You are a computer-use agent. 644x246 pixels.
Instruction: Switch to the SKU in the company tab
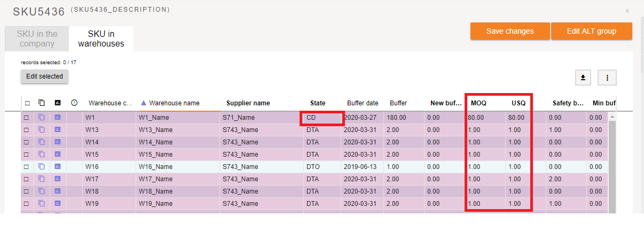tap(37, 39)
